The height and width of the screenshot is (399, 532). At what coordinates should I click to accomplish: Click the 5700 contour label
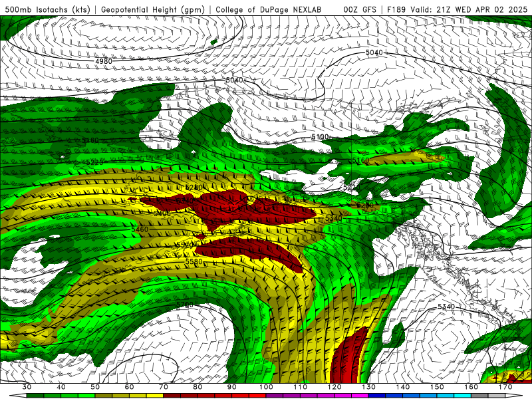point(185,305)
